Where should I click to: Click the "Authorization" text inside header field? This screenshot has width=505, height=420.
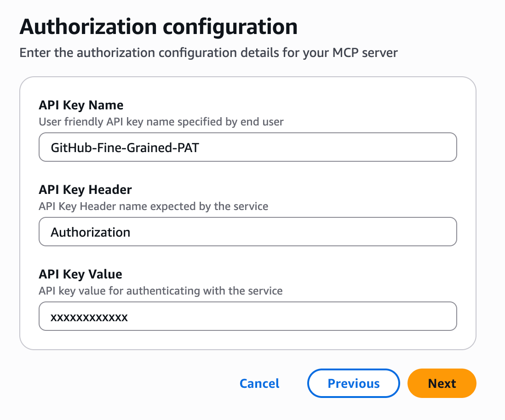(x=91, y=232)
